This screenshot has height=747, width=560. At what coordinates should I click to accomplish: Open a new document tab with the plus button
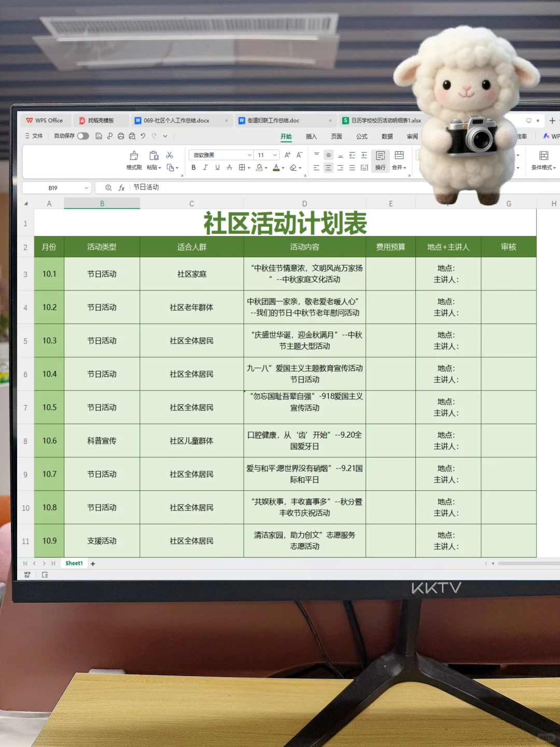click(552, 120)
